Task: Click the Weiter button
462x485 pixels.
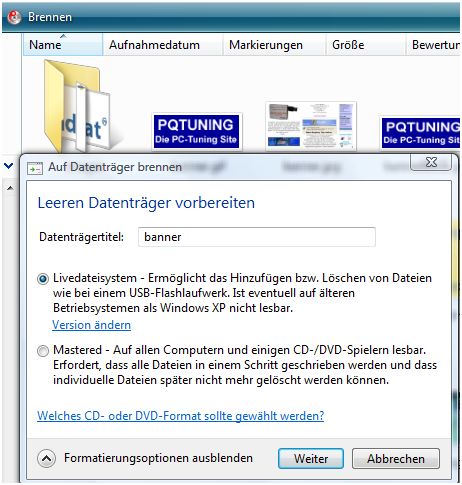Action: [x=311, y=459]
